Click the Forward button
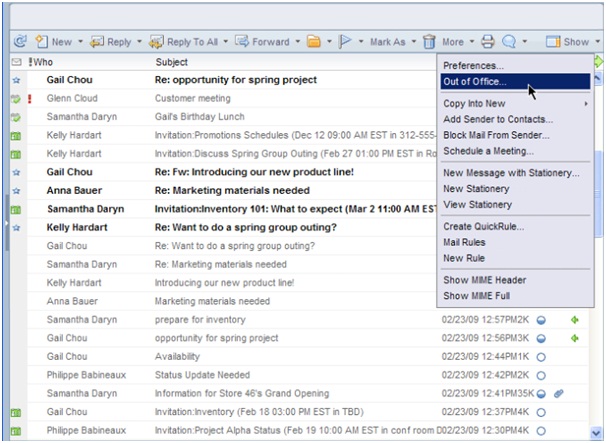 click(x=262, y=41)
